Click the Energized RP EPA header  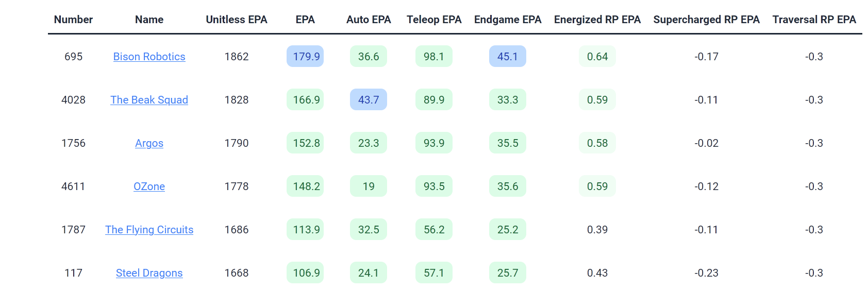pos(597,20)
